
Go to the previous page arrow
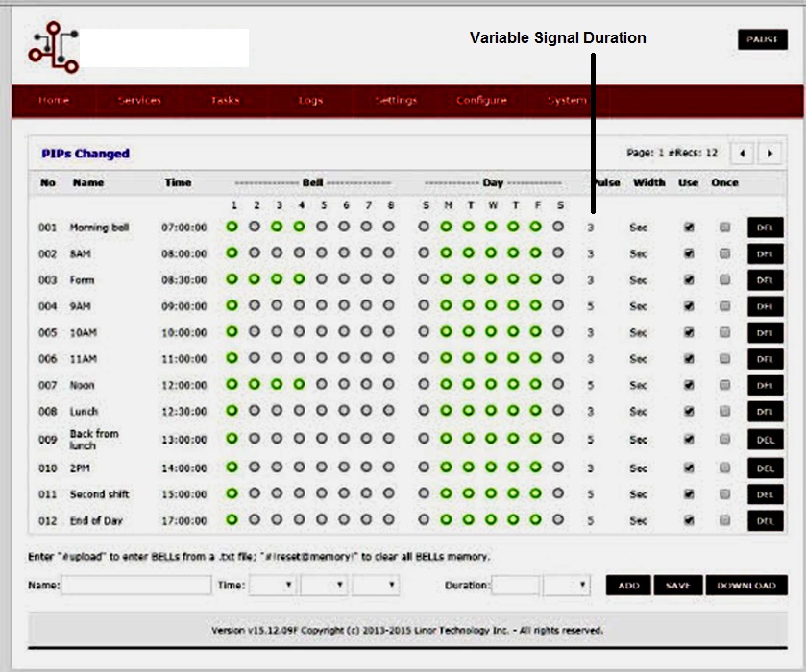click(x=742, y=153)
